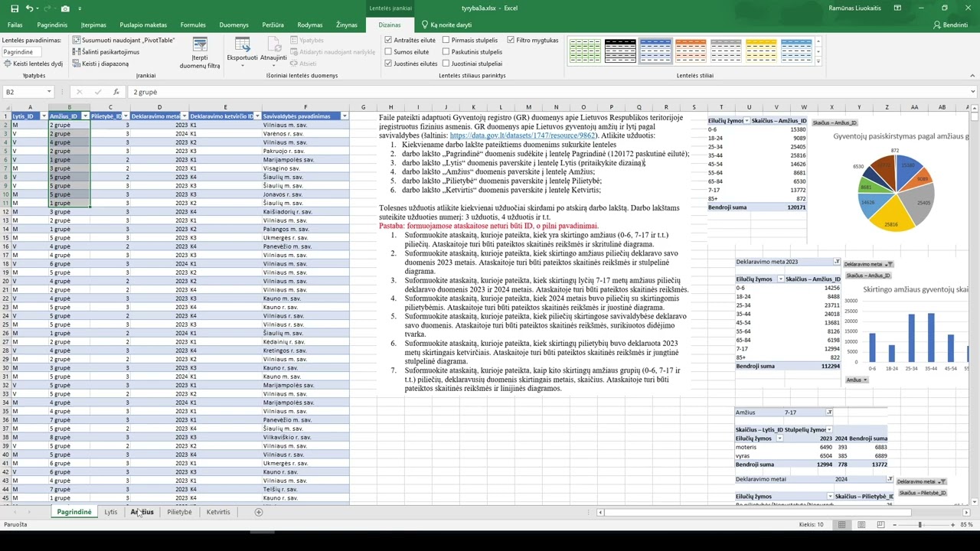Image resolution: width=980 pixels, height=551 pixels.
Task: Edit the Lentelės pavadinimas name field
Action: [21, 52]
